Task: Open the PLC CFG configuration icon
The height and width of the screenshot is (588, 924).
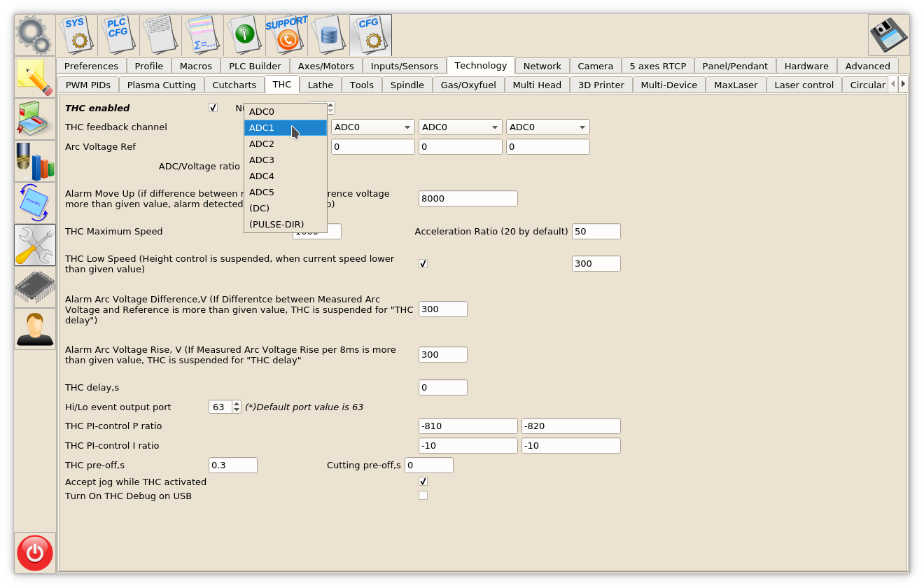Action: tap(118, 34)
